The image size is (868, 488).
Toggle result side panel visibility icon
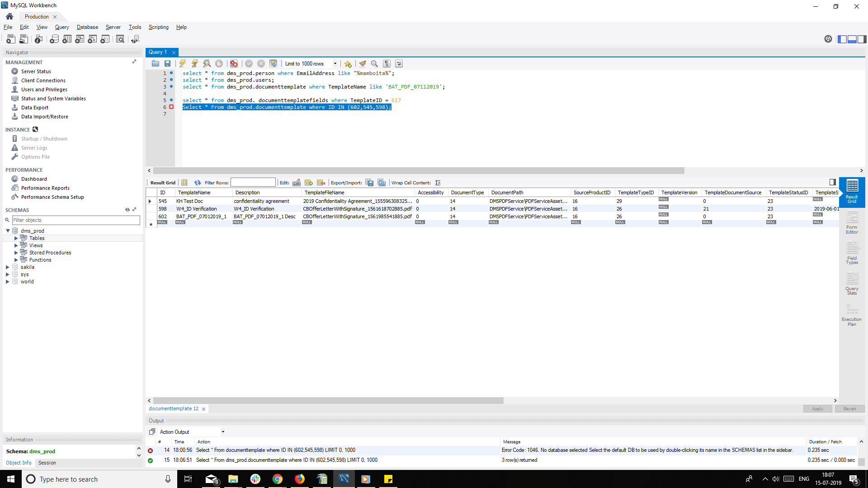[x=833, y=182]
